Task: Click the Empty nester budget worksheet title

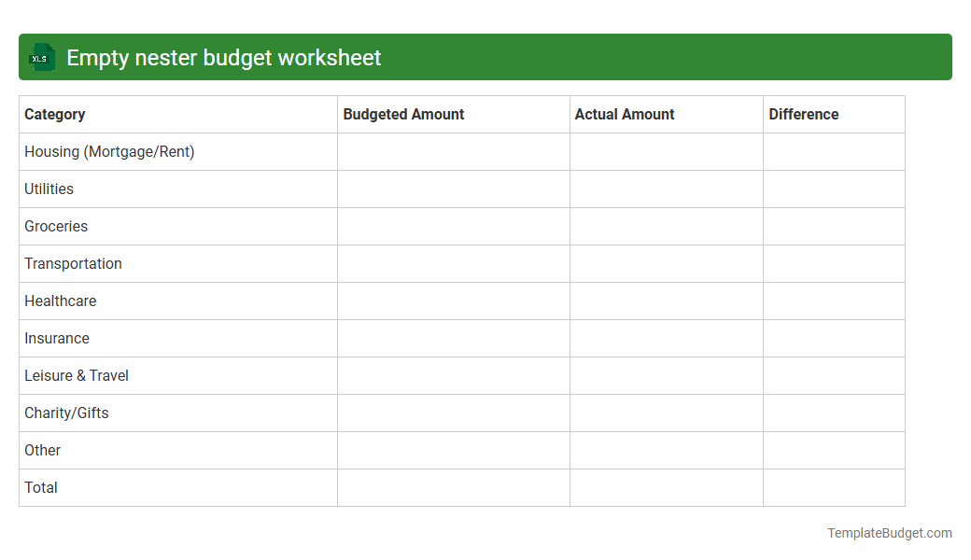Action: (x=221, y=57)
